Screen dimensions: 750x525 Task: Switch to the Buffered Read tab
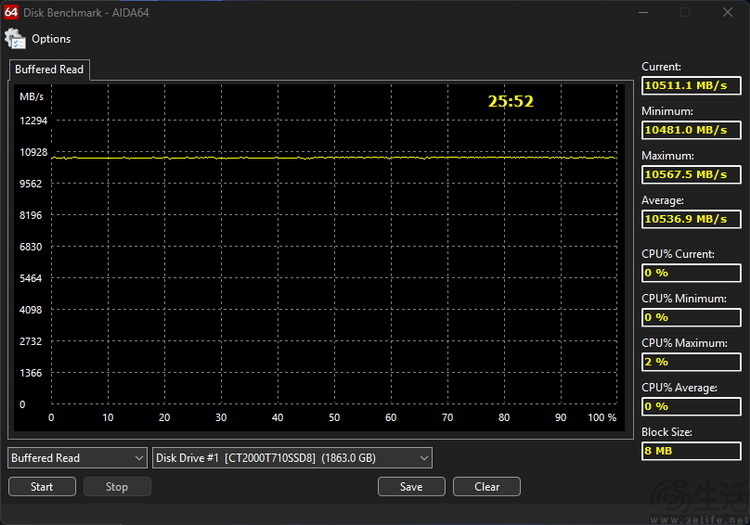click(x=48, y=70)
